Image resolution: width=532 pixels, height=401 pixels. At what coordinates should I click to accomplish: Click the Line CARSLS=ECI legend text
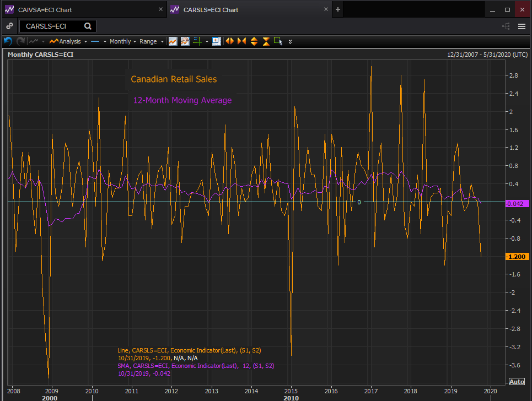coord(189,350)
